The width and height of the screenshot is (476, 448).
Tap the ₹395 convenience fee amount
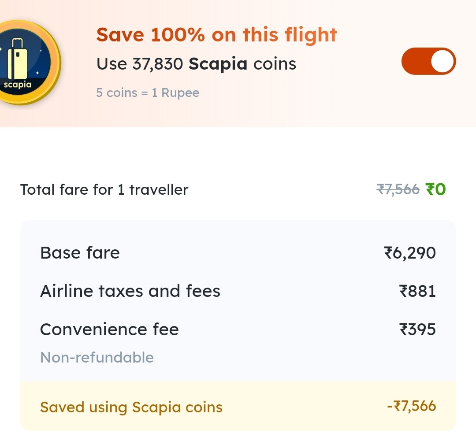point(417,330)
